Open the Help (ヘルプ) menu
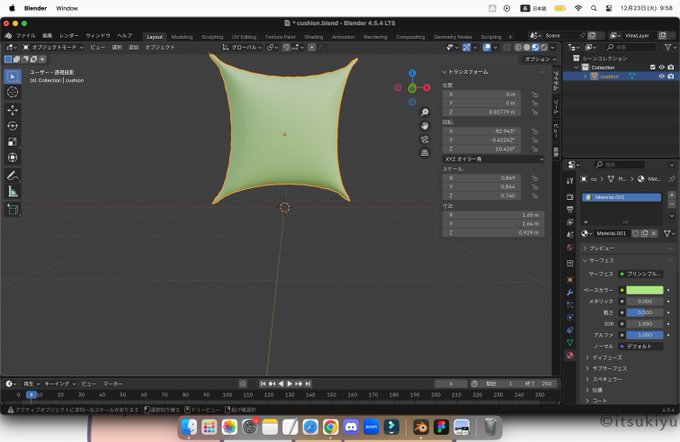Image resolution: width=680 pixels, height=442 pixels. click(124, 36)
